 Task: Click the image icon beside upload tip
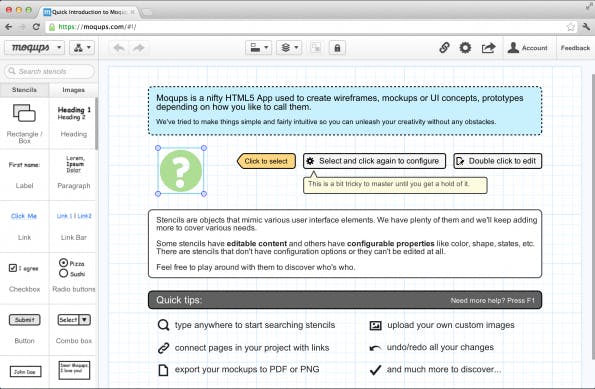click(375, 325)
